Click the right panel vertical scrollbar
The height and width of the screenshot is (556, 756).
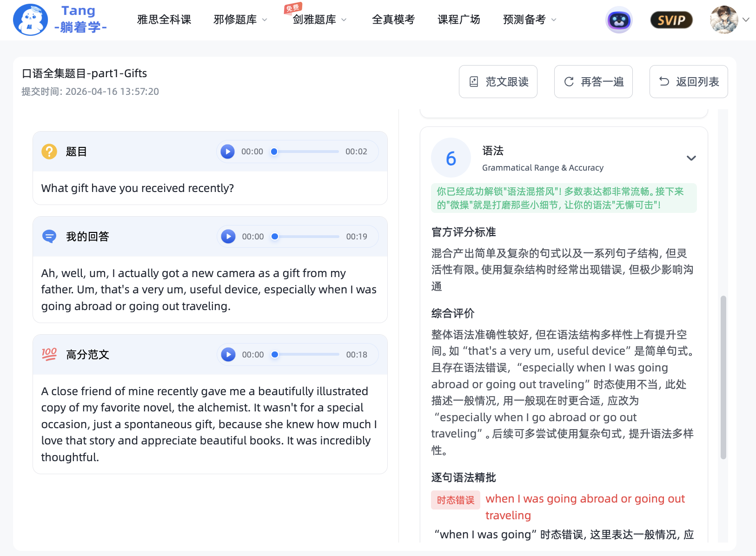click(723, 377)
